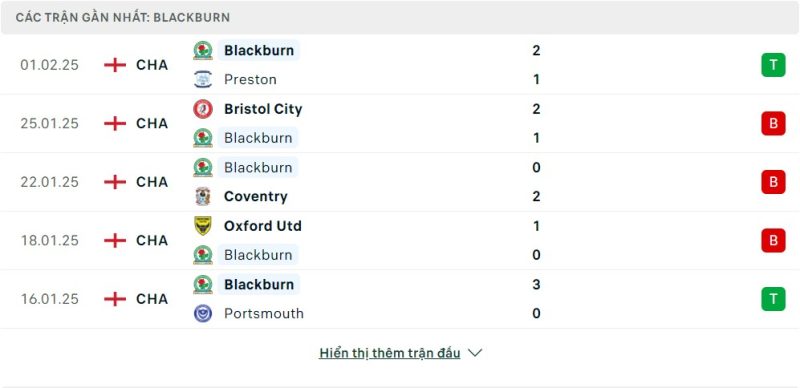Image resolution: width=800 pixels, height=388 pixels.
Task: Click the Oxford Utd club crest
Action: point(203,226)
